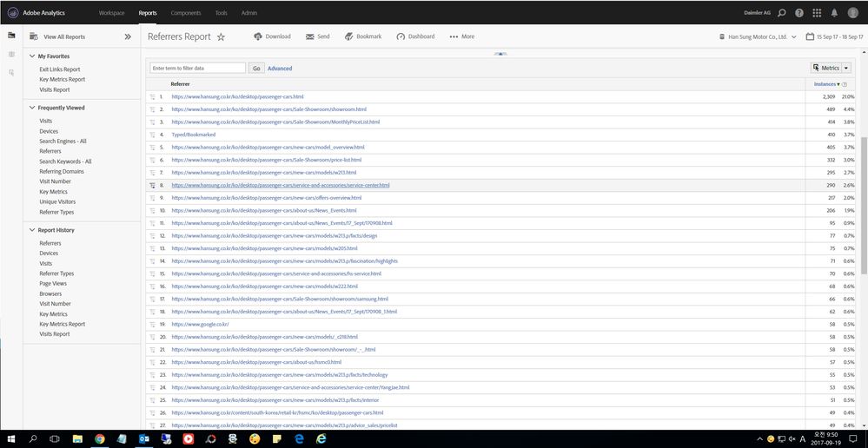Screen dimensions: 868x448
Task: Open the Advanced filter link
Action: pyautogui.click(x=280, y=68)
